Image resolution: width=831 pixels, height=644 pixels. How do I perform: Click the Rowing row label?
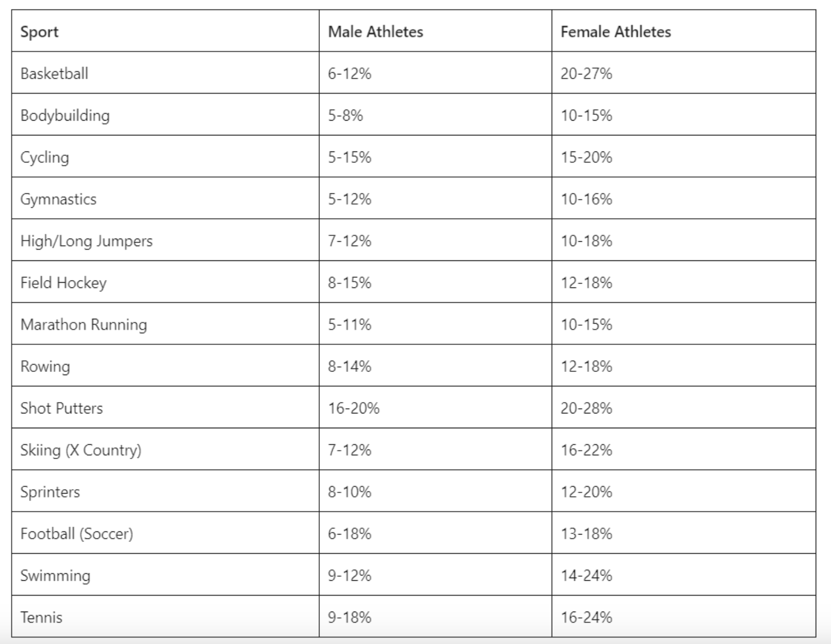pyautogui.click(x=45, y=367)
